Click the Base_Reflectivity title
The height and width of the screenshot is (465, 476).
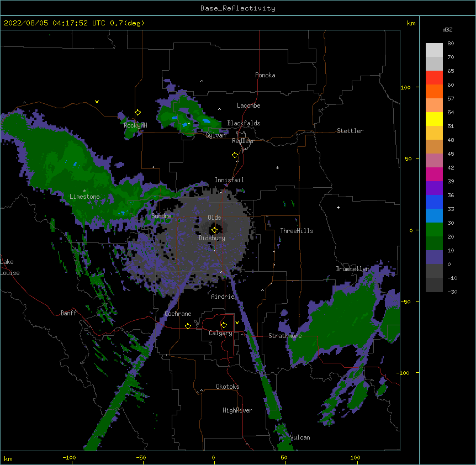[x=238, y=8]
